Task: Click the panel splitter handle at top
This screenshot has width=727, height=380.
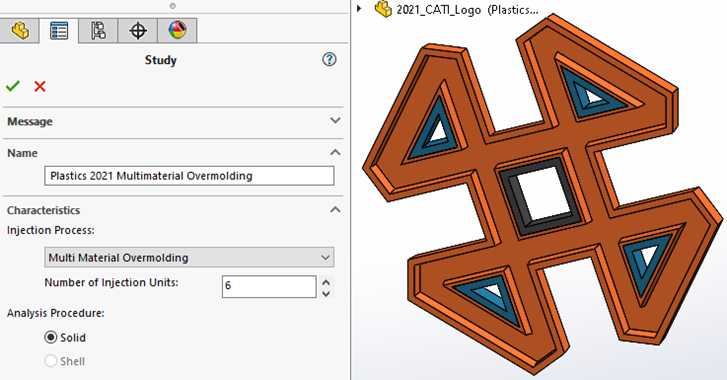Action: click(x=172, y=6)
